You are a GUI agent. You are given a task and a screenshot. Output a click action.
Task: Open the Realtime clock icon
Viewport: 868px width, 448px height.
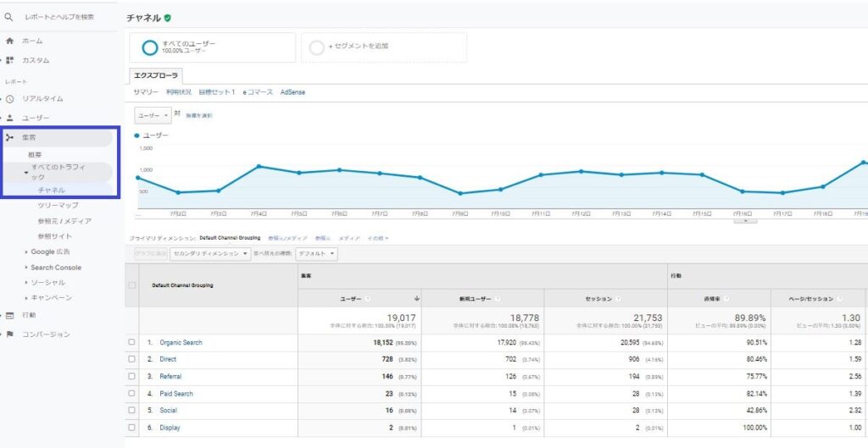click(x=9, y=99)
